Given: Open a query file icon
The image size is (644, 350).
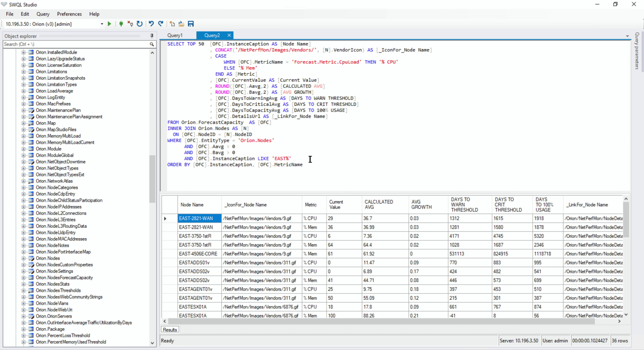Looking at the screenshot, I should pos(181,24).
